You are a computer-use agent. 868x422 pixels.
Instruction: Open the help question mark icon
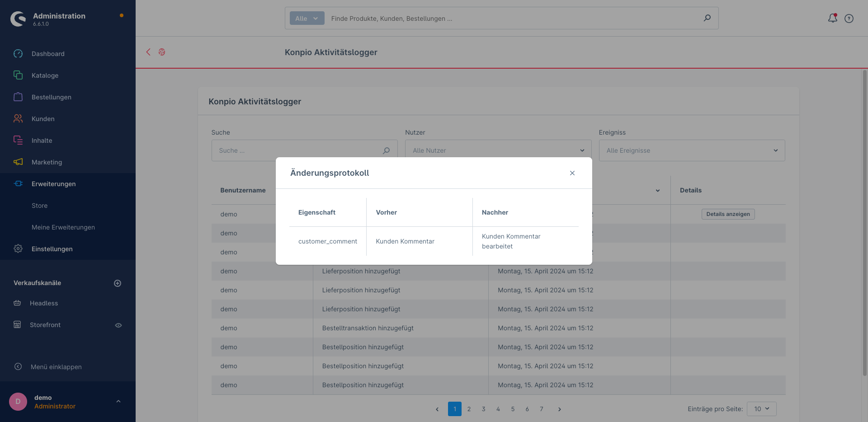(x=849, y=19)
